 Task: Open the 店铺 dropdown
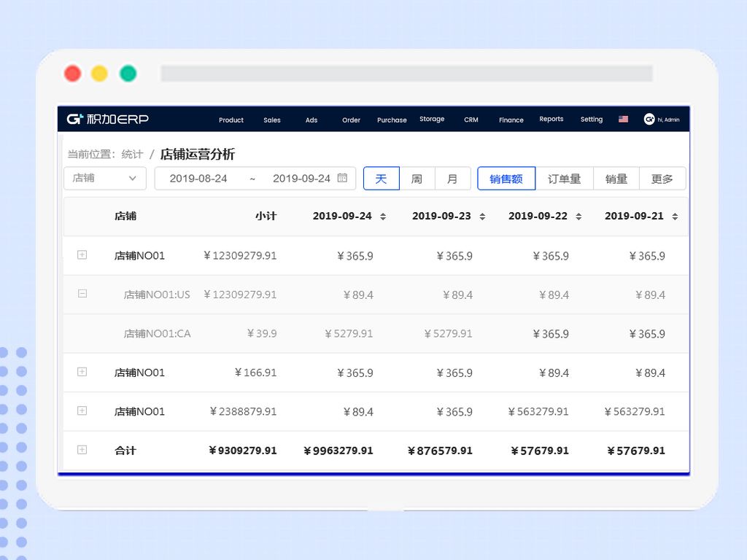pos(104,178)
